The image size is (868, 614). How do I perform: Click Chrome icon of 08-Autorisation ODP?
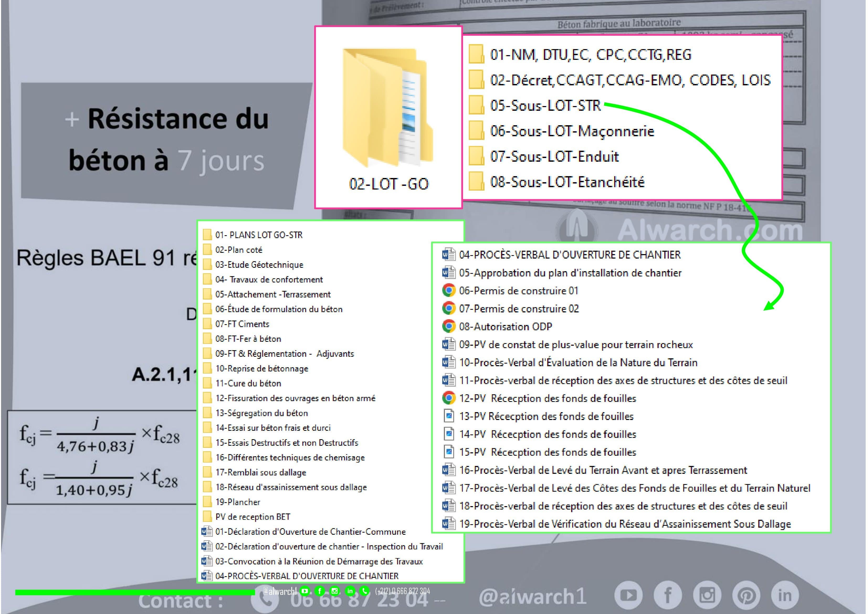[449, 326]
